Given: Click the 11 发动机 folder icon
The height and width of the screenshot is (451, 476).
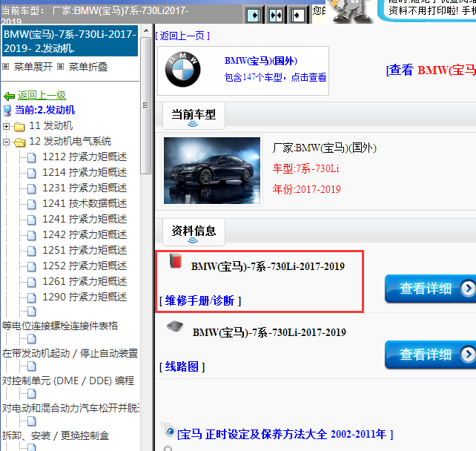Looking at the screenshot, I should tap(19, 126).
